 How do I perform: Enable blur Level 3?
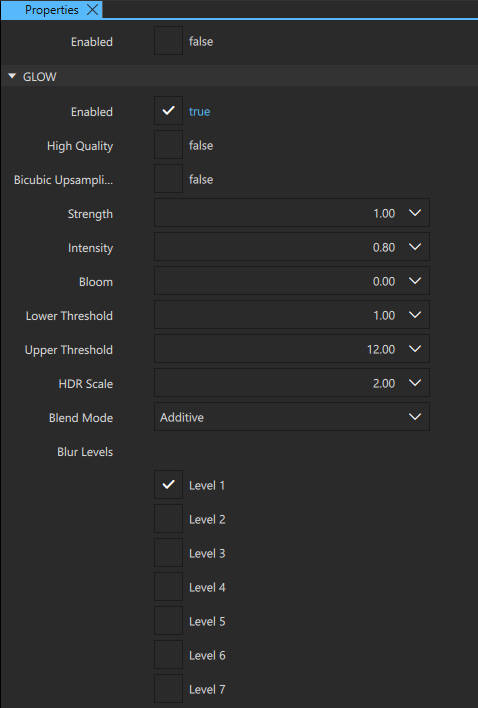tap(168, 553)
